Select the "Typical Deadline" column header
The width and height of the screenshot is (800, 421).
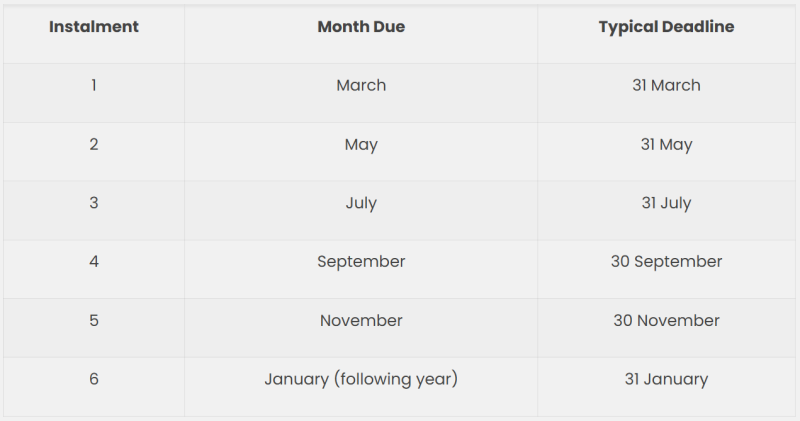pyautogui.click(x=666, y=27)
